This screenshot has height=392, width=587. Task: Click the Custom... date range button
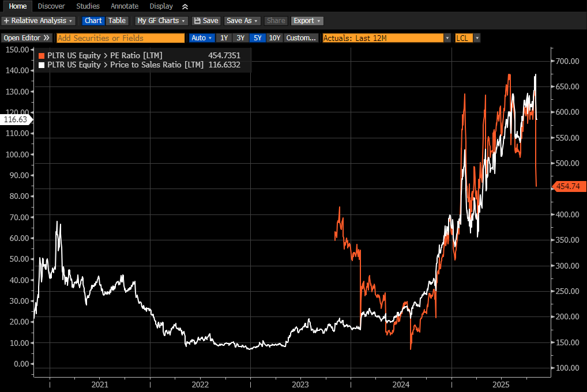coord(301,38)
